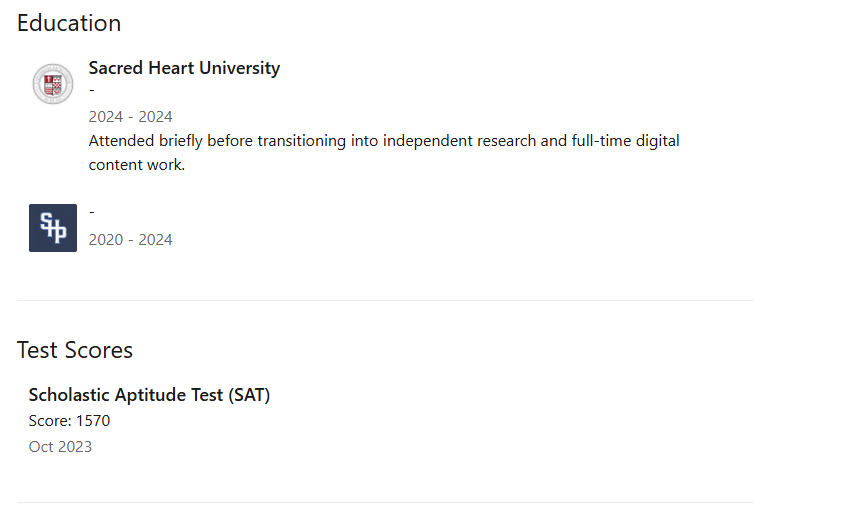The height and width of the screenshot is (505, 853).
Task: Select the 2020 - 2024 date range
Action: click(x=131, y=239)
